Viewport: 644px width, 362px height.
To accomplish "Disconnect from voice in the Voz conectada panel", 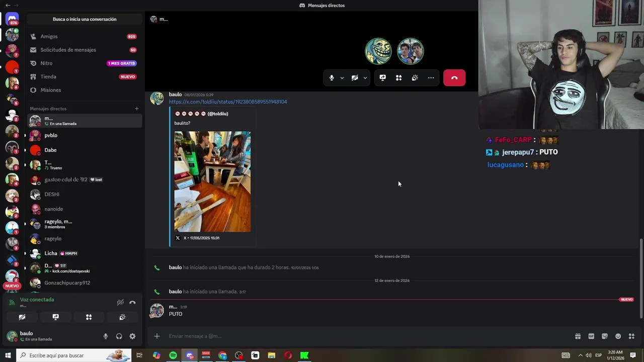I will (x=132, y=302).
